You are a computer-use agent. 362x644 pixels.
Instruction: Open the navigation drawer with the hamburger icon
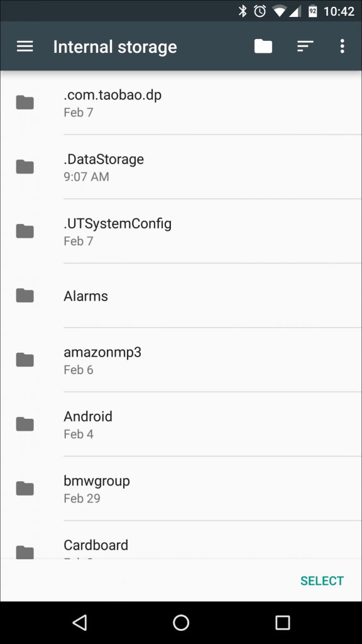[25, 46]
